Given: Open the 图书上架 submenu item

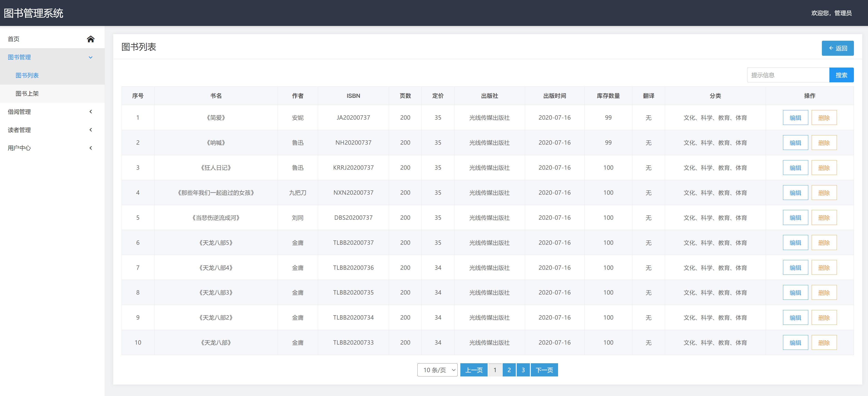Looking at the screenshot, I should point(52,93).
